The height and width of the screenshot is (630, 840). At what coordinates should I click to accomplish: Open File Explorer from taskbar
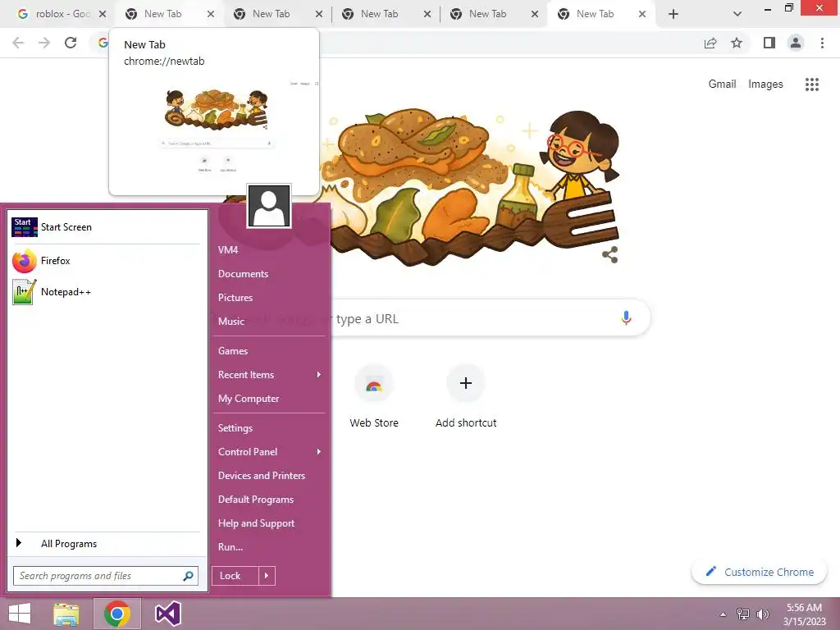[66, 614]
